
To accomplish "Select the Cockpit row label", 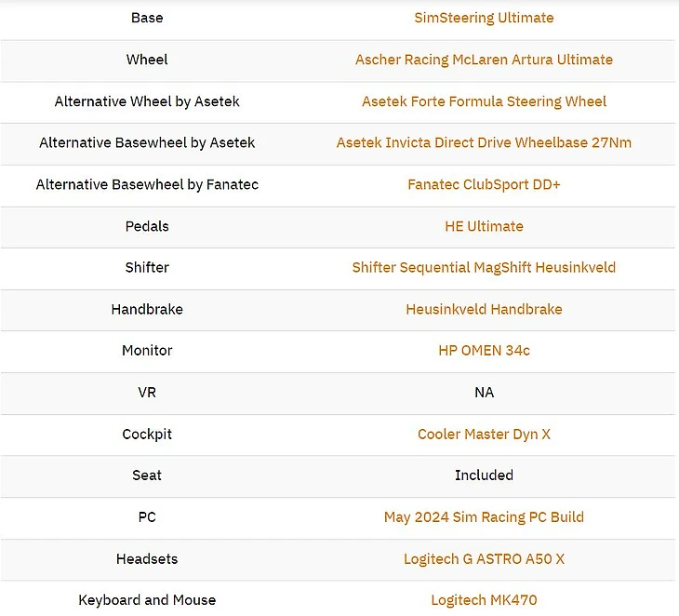I will tap(147, 434).
